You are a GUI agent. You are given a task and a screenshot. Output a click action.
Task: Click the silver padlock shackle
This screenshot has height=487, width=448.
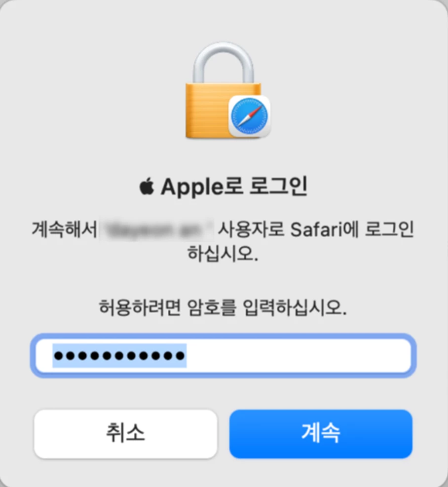tap(224, 63)
